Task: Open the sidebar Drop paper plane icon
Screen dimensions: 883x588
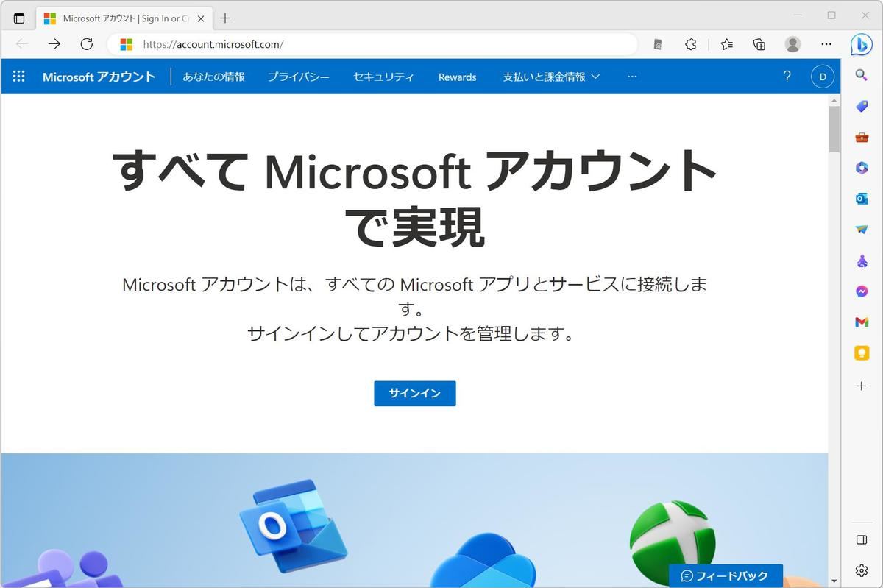Action: tap(862, 230)
